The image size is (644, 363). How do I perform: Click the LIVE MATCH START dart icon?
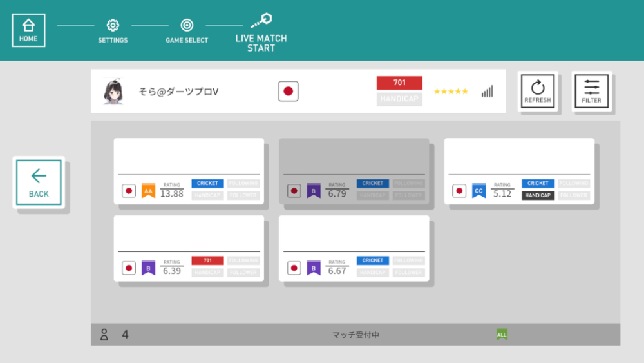261,21
